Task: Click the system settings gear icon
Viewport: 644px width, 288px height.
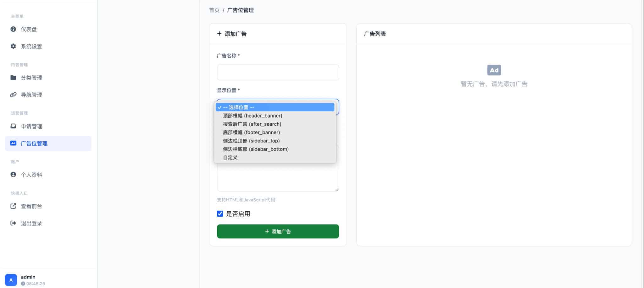Action: (13, 46)
